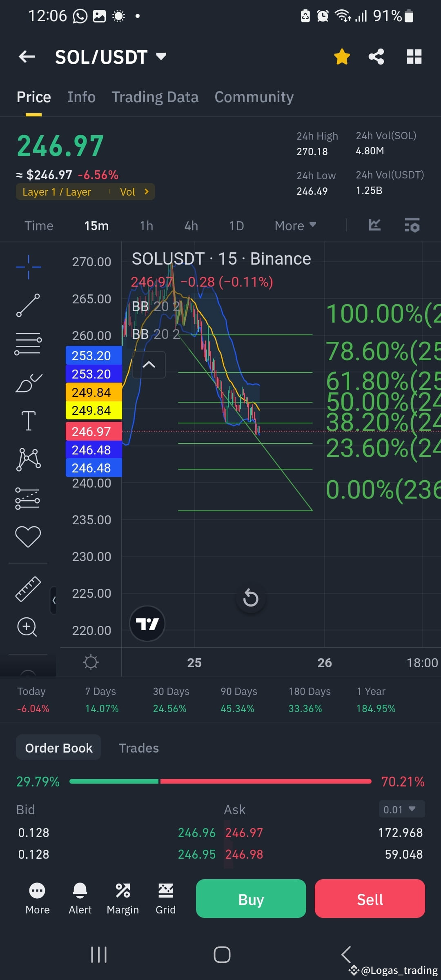The image size is (441, 980).
Task: Click the yellow 249.84 axis label
Action: 94,410
